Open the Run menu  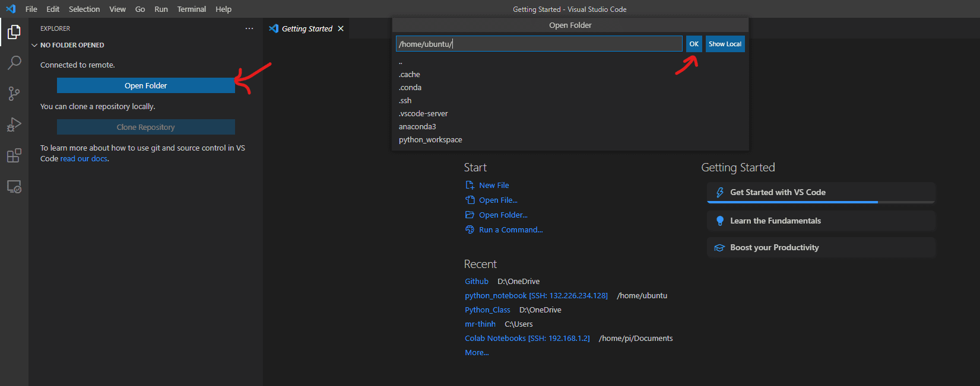tap(161, 9)
